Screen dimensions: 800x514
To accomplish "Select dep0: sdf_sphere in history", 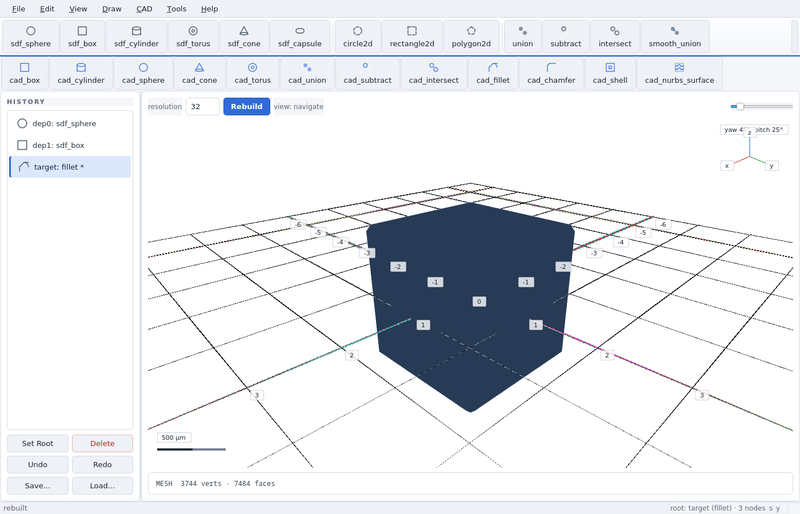I will point(70,124).
